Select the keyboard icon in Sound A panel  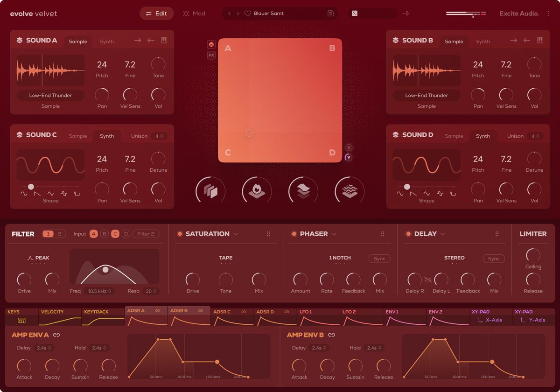164,41
